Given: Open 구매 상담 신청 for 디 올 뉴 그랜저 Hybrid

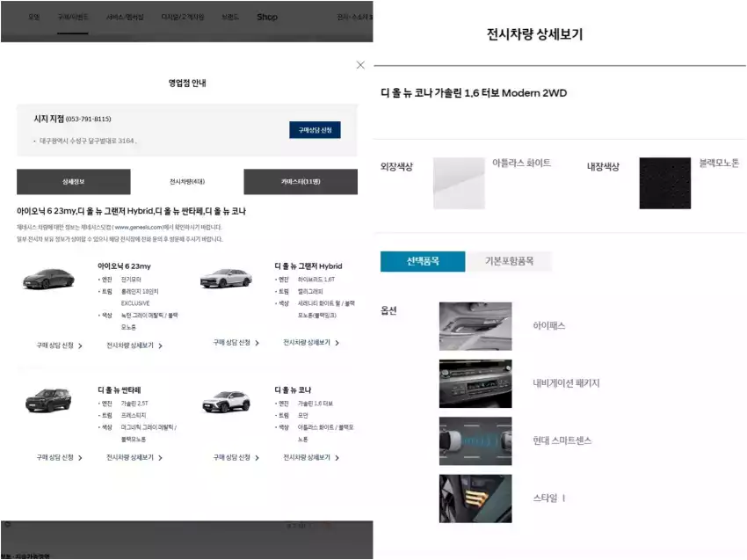Looking at the screenshot, I should (236, 343).
